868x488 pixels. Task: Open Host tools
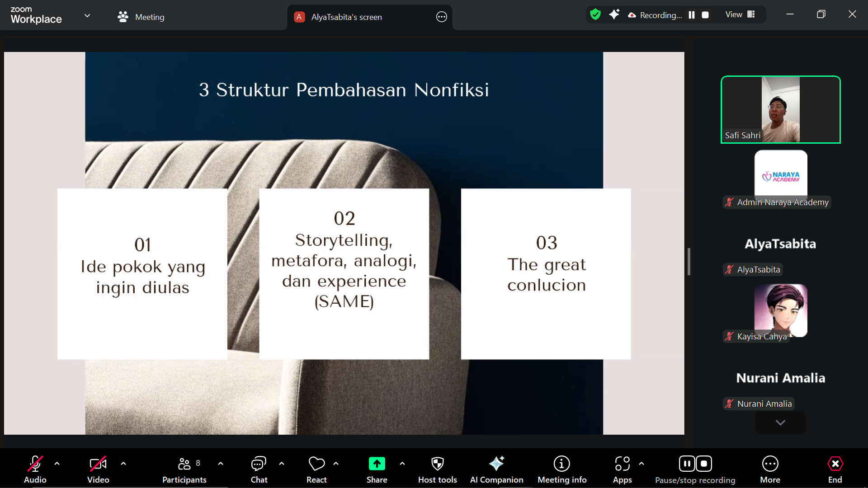(437, 464)
